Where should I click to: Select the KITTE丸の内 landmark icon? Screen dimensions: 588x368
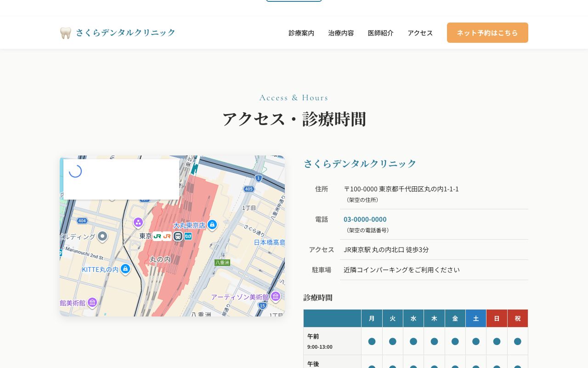[x=125, y=269]
